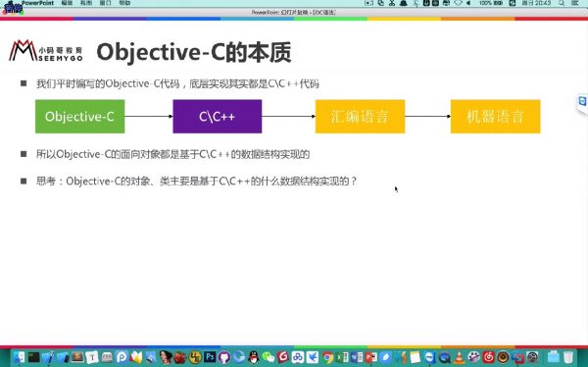588x367 pixels.
Task: Open the 帮助 menu
Action: coord(124,3)
